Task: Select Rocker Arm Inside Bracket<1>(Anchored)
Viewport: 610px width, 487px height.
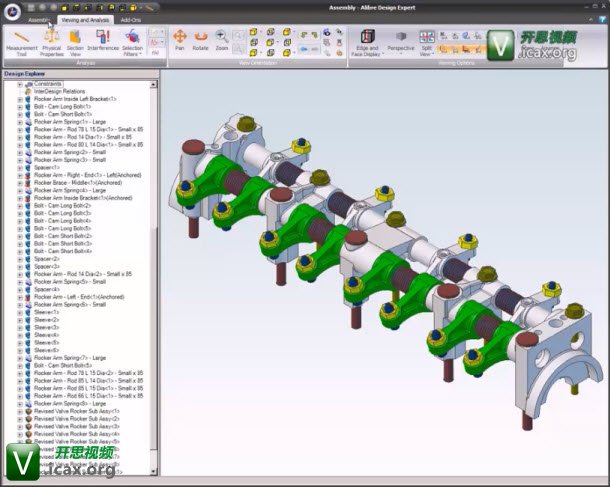Action: click(x=83, y=198)
